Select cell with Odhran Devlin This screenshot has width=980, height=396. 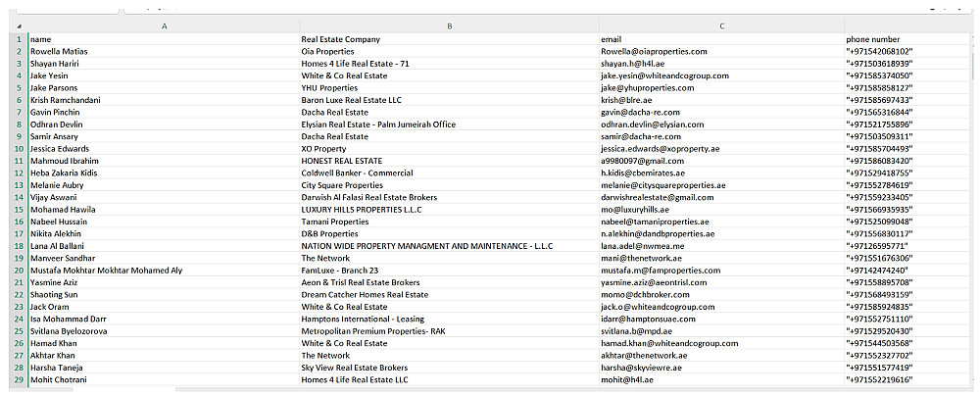click(164, 124)
